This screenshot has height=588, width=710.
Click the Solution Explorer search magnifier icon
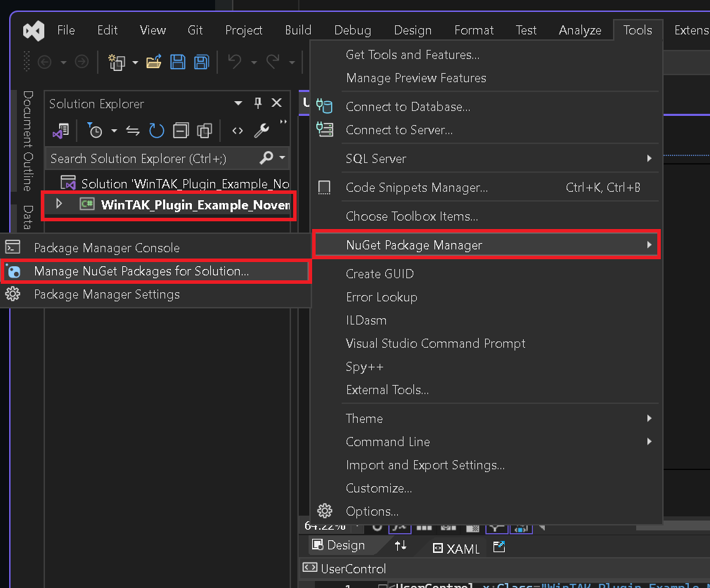[266, 158]
